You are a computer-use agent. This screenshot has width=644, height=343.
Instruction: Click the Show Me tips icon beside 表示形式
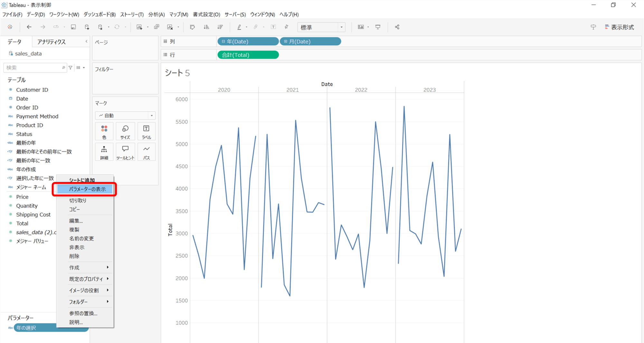click(593, 27)
